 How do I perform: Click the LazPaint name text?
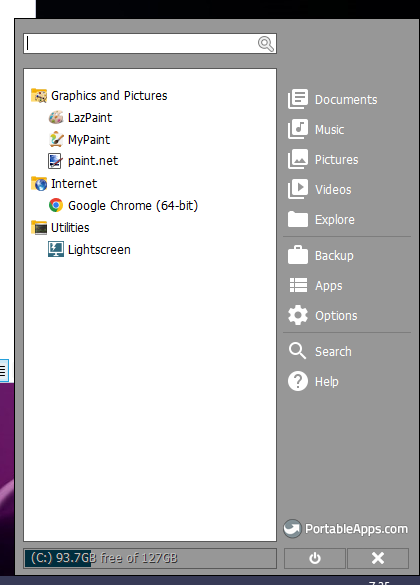(90, 118)
